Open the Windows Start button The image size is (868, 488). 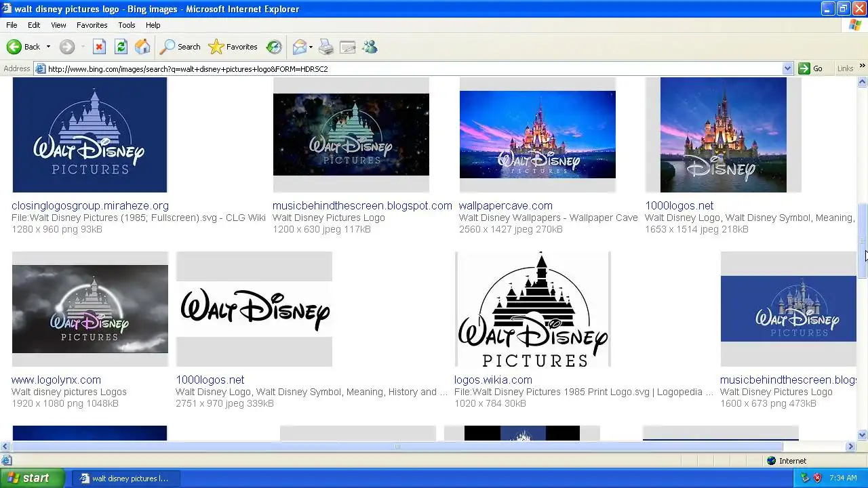tap(32, 478)
